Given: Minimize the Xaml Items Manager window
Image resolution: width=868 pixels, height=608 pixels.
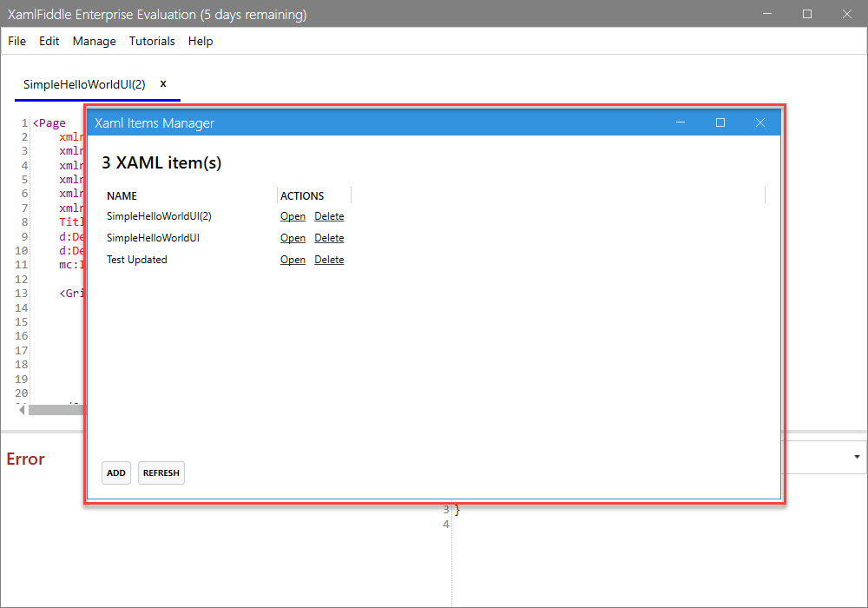Looking at the screenshot, I should coord(681,122).
